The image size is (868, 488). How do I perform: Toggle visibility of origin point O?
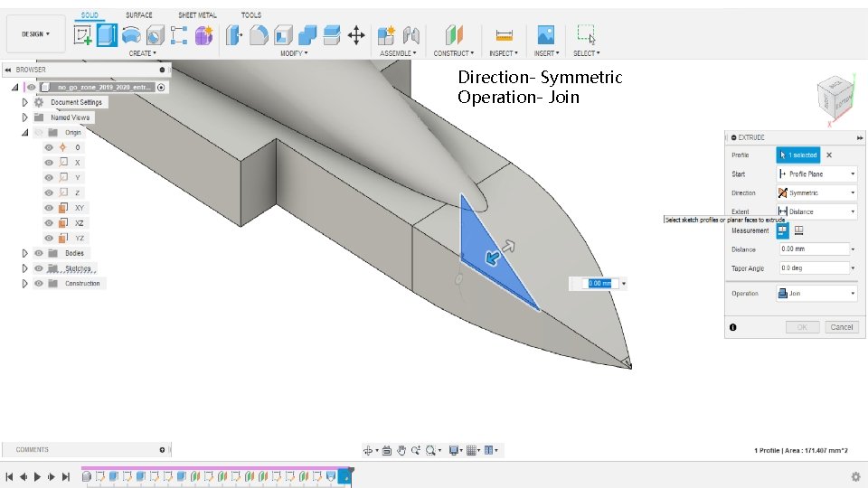(x=49, y=147)
